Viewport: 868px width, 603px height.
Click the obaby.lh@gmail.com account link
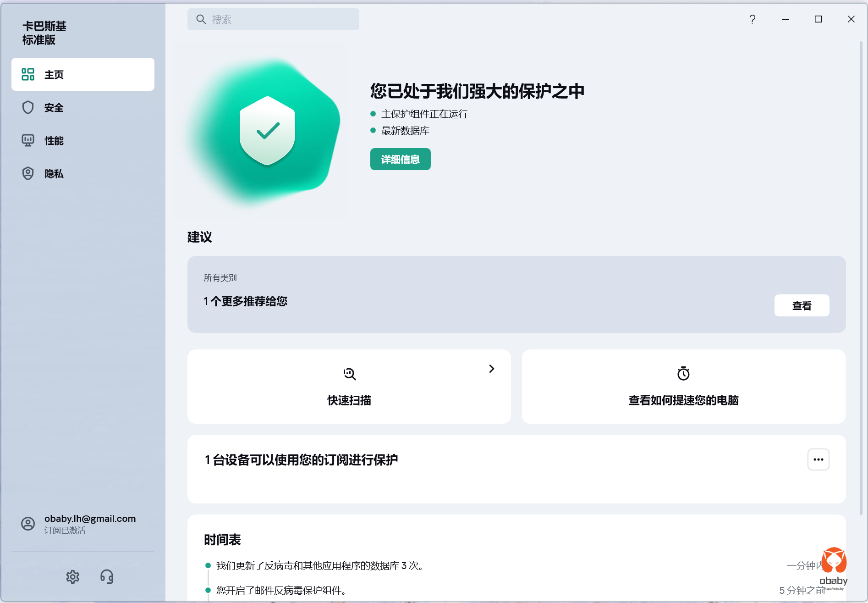[x=90, y=519]
